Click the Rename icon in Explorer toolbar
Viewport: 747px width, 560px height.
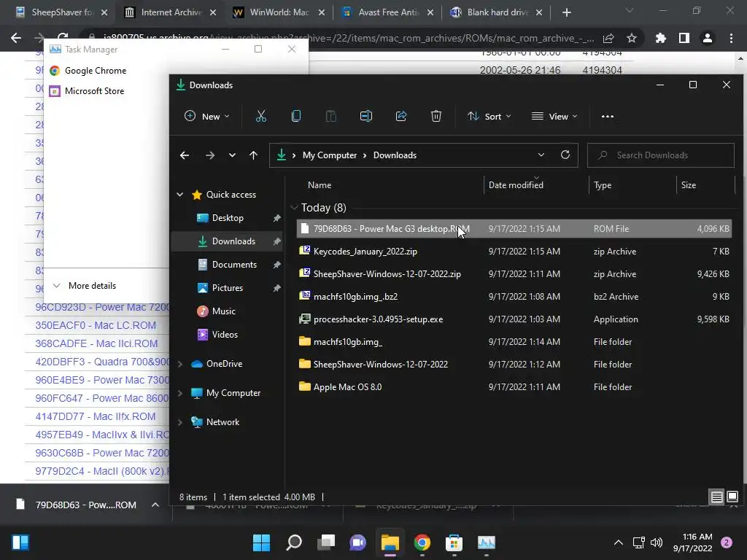click(366, 116)
